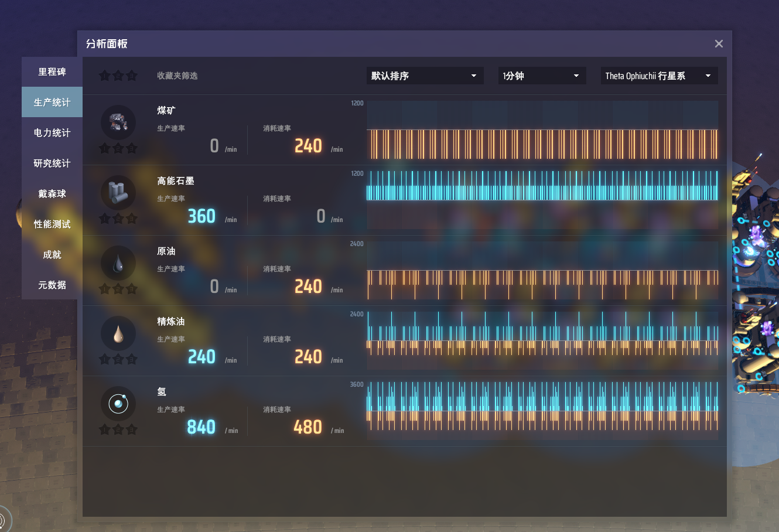Switch to the 电力统计 power statistics tab
Viewport: 779px width, 532px height.
[52, 132]
